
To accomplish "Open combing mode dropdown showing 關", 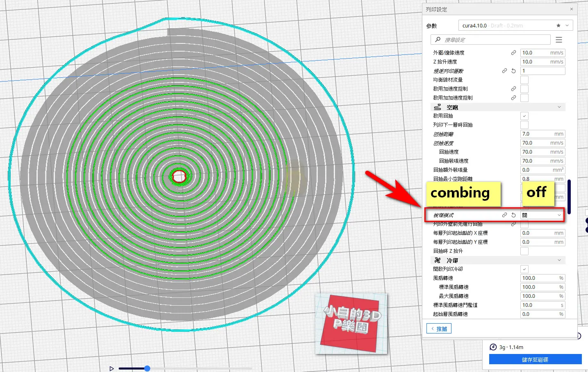I will (542, 215).
